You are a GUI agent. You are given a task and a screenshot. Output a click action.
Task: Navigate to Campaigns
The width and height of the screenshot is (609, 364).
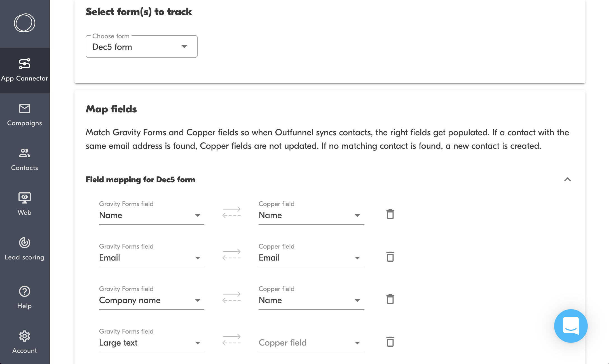coord(25,115)
